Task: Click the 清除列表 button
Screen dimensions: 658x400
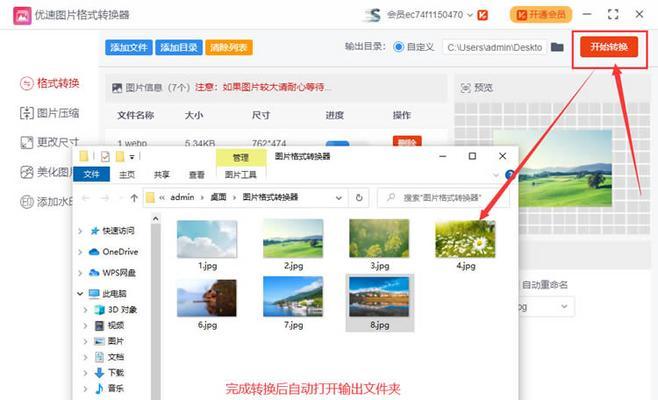Action: [x=229, y=47]
